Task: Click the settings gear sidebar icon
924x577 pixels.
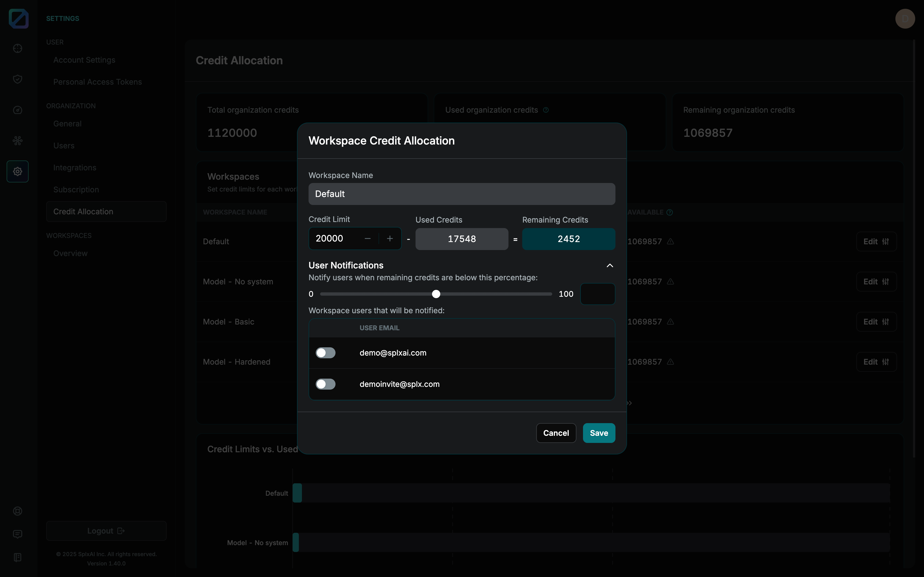Action: pyautogui.click(x=18, y=171)
